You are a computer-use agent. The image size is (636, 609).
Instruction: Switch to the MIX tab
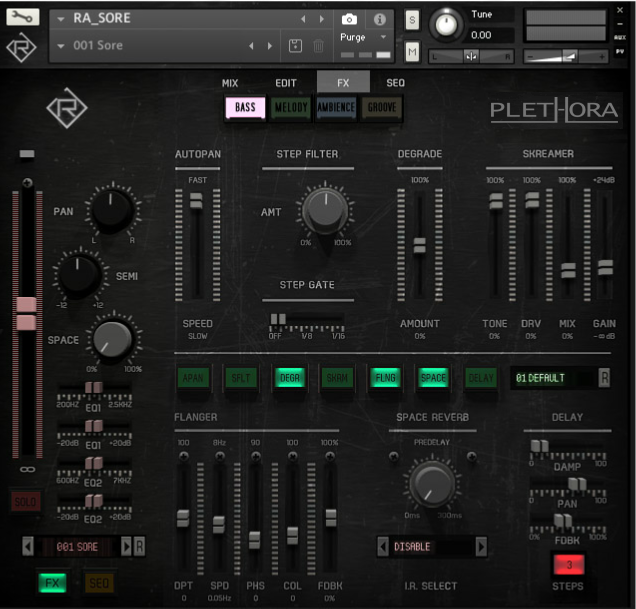tap(230, 83)
